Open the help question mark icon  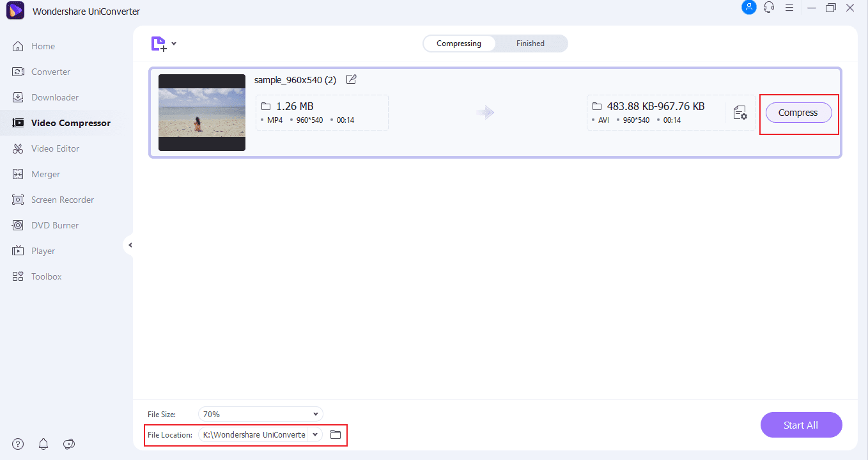pyautogui.click(x=18, y=444)
